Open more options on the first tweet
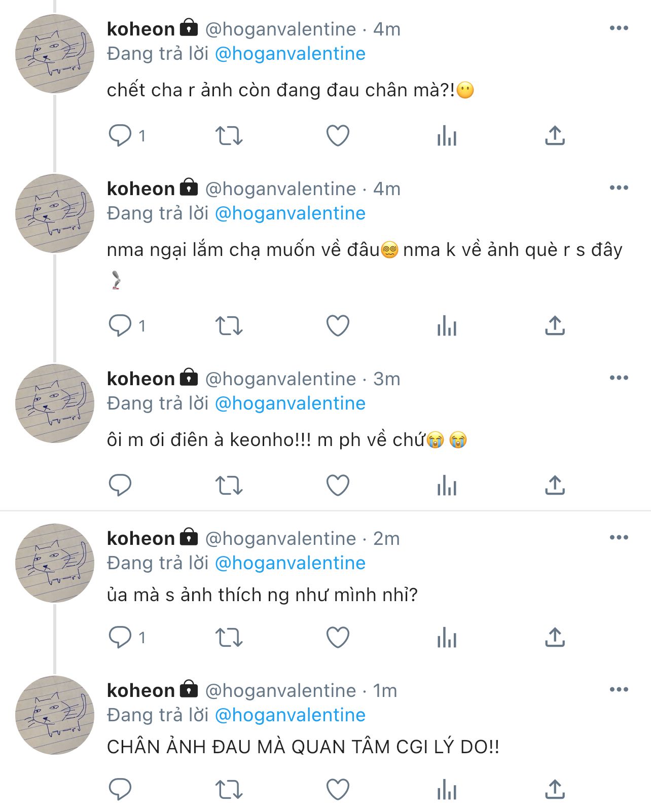651x812 pixels. 619,28
